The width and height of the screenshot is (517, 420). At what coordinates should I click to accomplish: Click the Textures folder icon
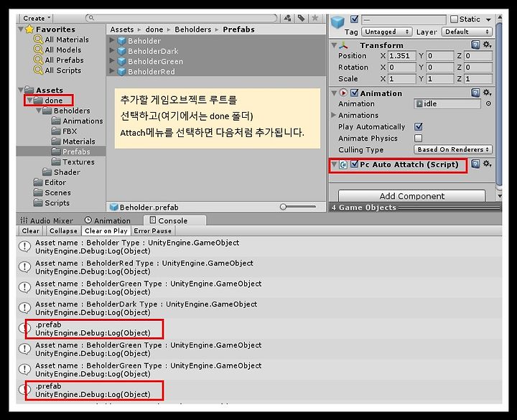[56, 162]
